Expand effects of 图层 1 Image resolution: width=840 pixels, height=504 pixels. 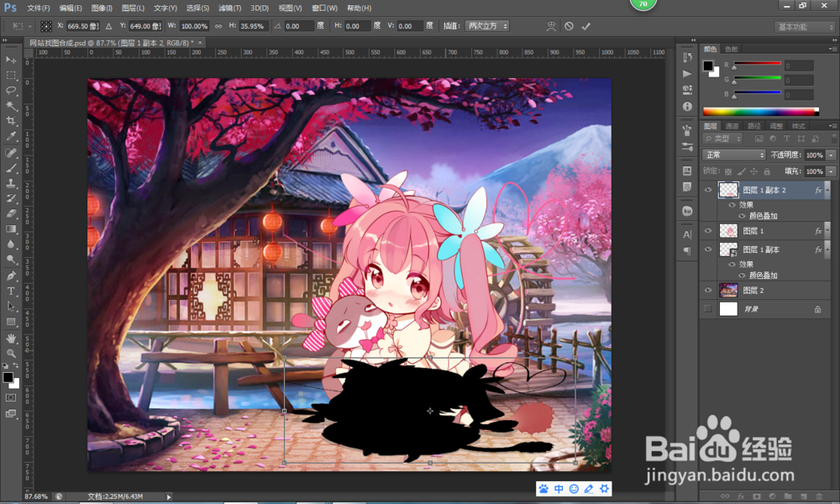click(827, 230)
